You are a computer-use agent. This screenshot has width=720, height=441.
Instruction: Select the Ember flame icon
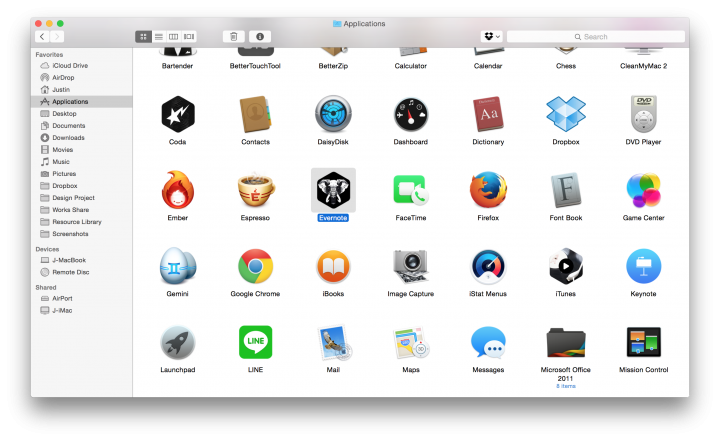pyautogui.click(x=178, y=190)
